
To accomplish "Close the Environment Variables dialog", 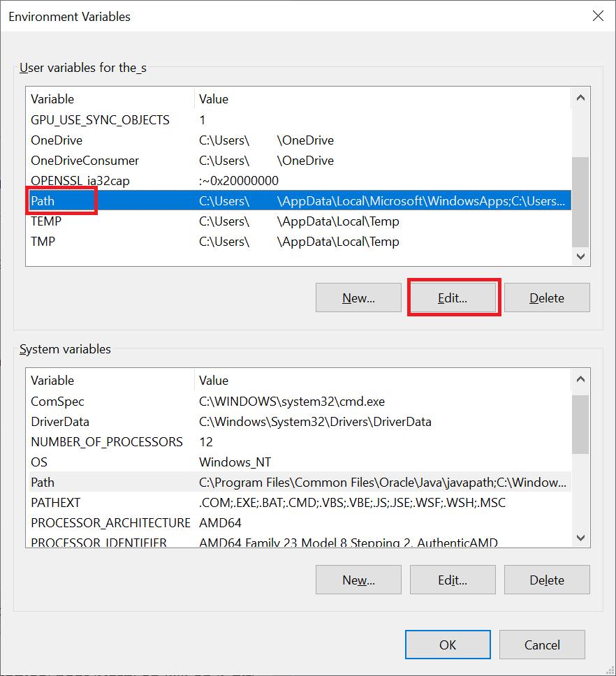I will (x=598, y=16).
